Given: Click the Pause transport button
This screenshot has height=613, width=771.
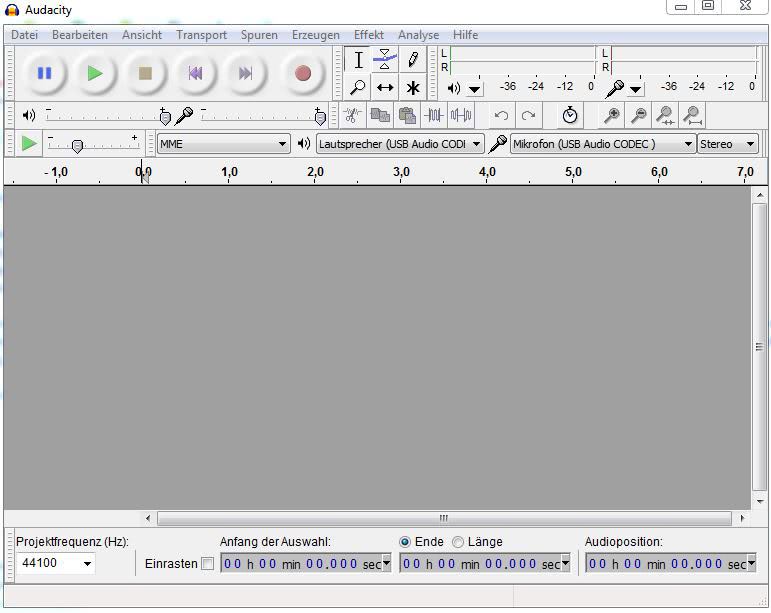Looking at the screenshot, I should [44, 73].
